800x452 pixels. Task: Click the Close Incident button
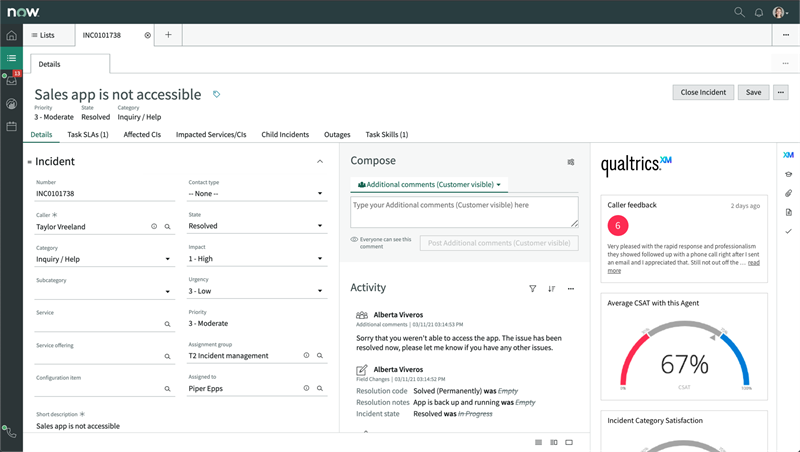(702, 92)
